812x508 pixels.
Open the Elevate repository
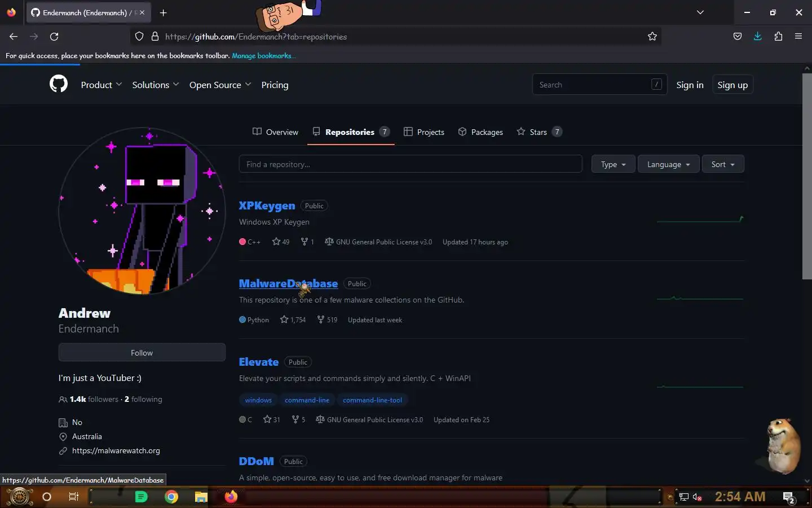tap(259, 362)
